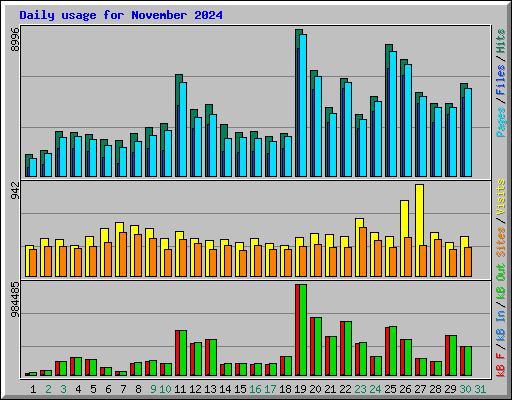Image resolution: width=512 pixels, height=400 pixels.
Task: Click the 'Visits' legend label
Action: pos(501,197)
